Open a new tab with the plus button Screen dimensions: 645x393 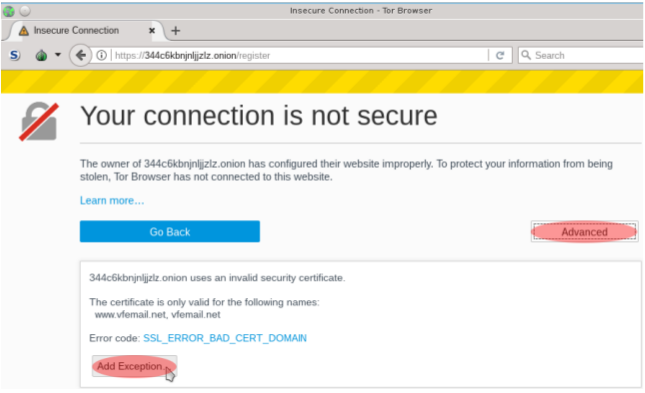coord(176,30)
